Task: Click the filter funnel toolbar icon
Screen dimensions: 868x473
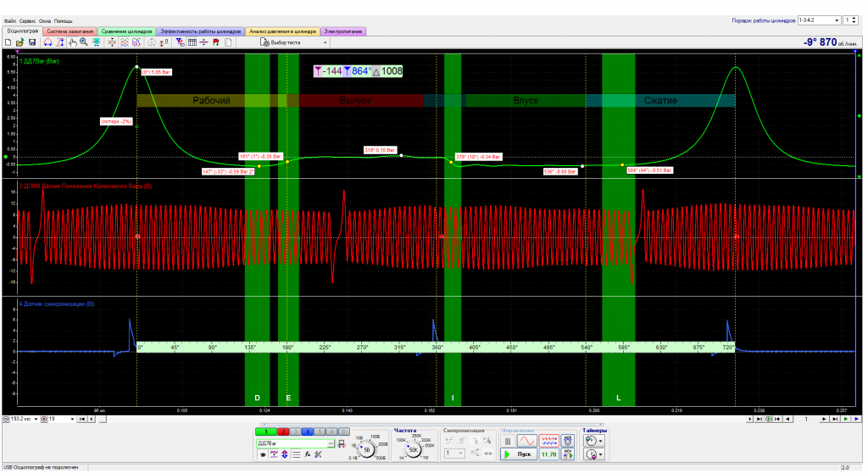Action: [180, 42]
